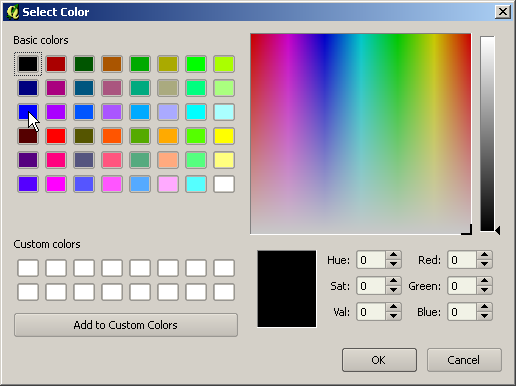Cancel the Select Color dialog
This screenshot has width=516, height=386.
[x=464, y=360]
